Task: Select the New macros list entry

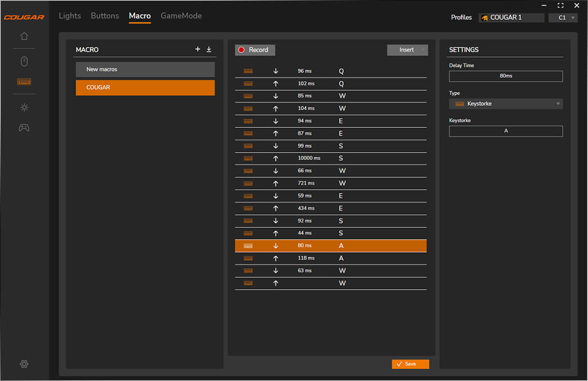Action: coord(145,69)
